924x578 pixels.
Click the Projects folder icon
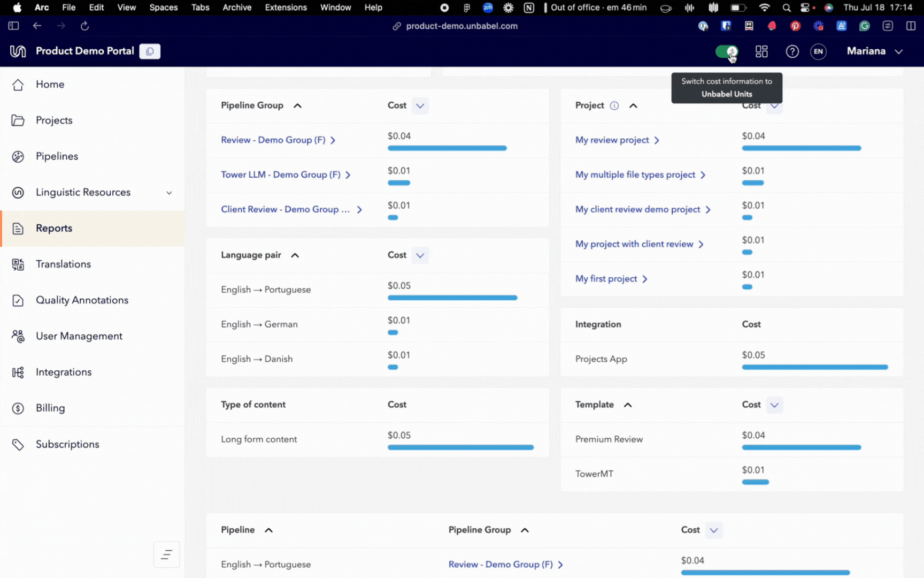point(18,120)
